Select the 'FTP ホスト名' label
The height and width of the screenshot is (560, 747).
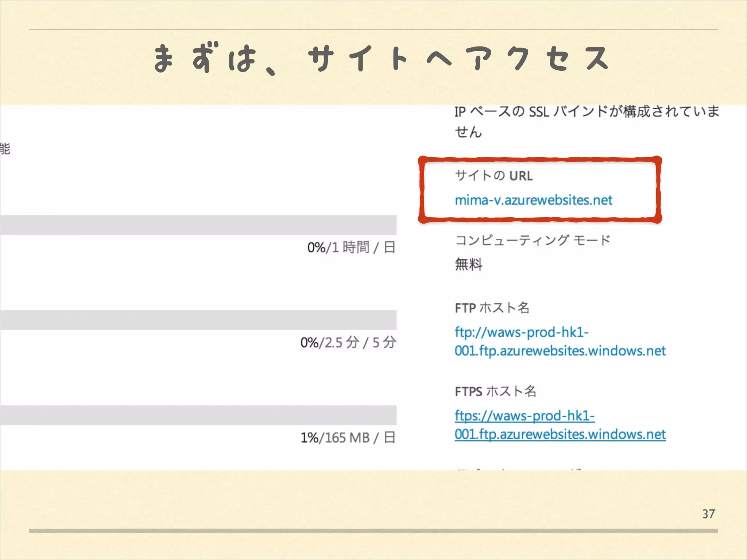coord(492,308)
